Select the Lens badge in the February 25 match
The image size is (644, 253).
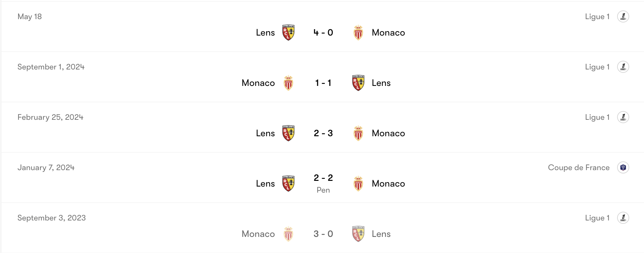(x=289, y=133)
